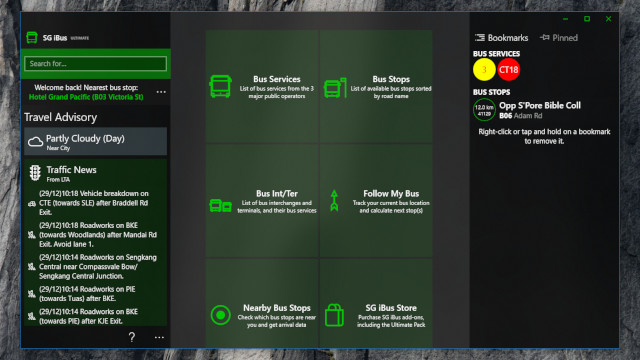Switch to the Pinned tab
Screen dimensions: 640x360
click(x=559, y=38)
